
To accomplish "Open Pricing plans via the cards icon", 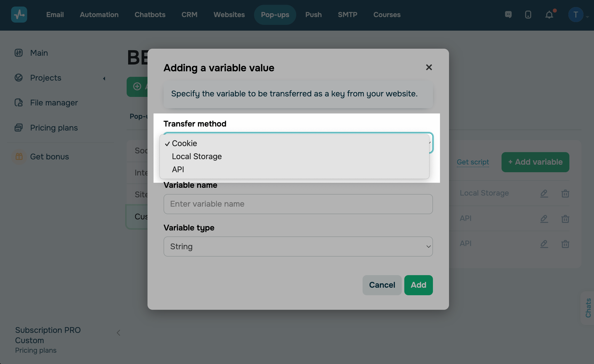I will [x=19, y=128].
